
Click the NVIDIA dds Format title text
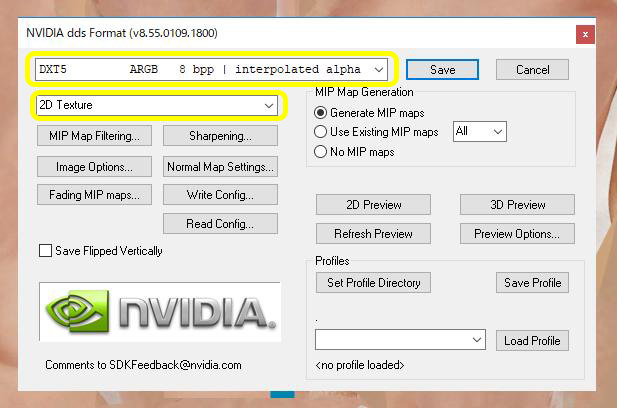122,33
